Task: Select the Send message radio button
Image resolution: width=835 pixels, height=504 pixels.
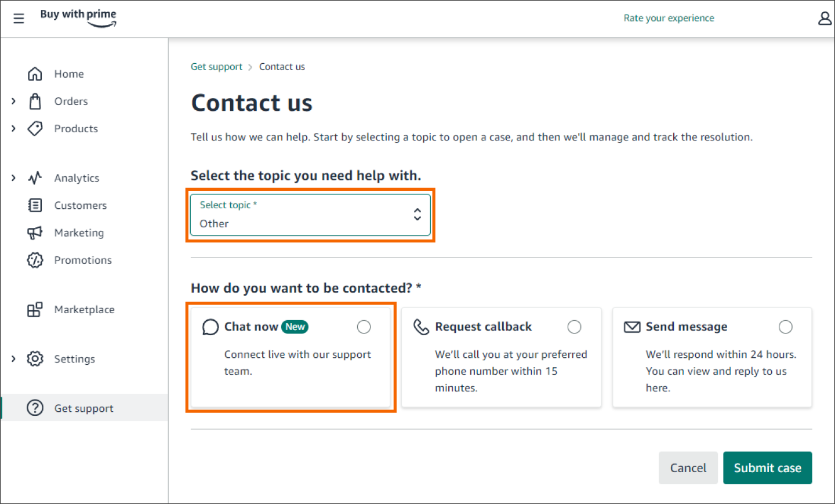Action: pos(785,327)
